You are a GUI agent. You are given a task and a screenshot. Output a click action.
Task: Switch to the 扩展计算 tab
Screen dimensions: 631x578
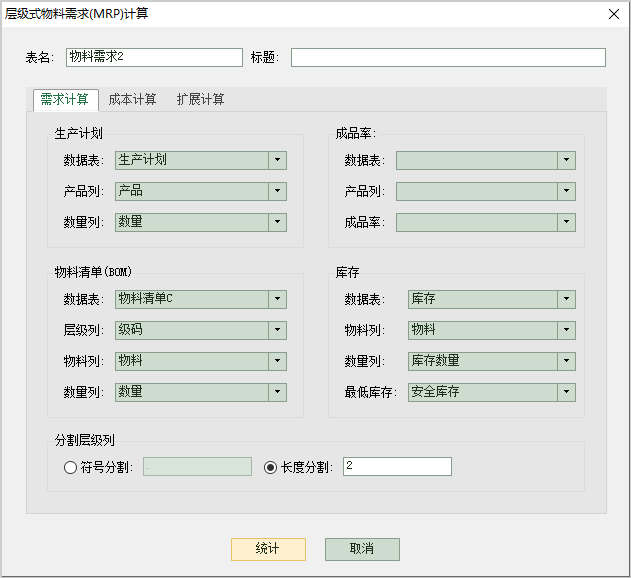(200, 100)
